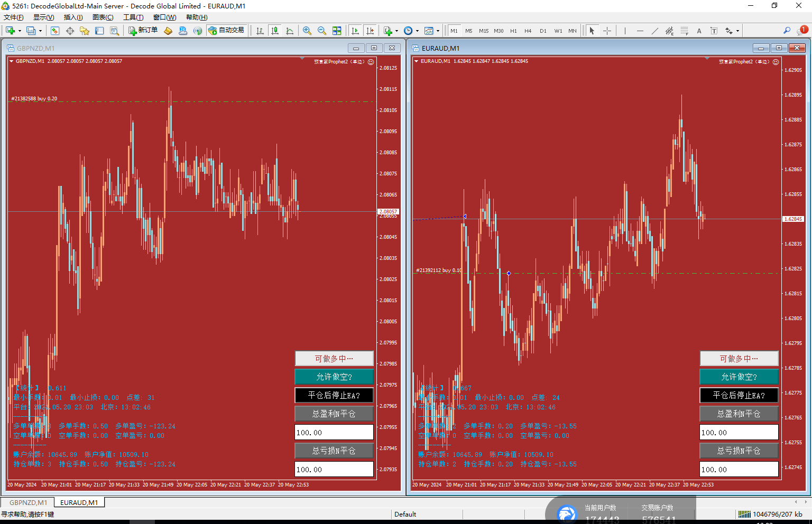Screen dimensions: 812x524
Task: Open the templates dropdown arrow
Action: (x=438, y=31)
